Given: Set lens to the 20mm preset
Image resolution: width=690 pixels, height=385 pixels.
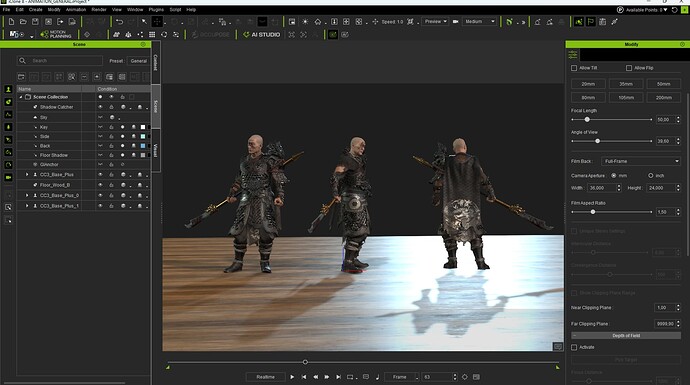Looking at the screenshot, I should [x=588, y=84].
